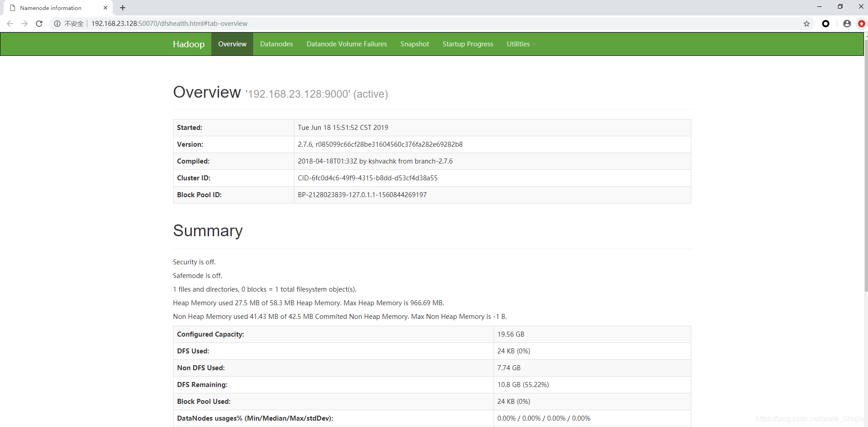Screen dimensions: 868x427
Task: Click the 'Non DFS Used:' row label
Action: [x=201, y=368]
